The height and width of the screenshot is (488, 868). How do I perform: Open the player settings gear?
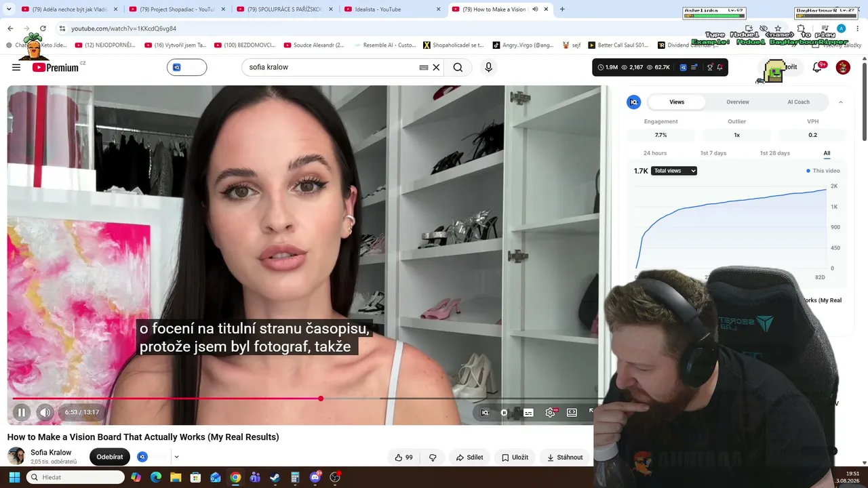click(550, 412)
